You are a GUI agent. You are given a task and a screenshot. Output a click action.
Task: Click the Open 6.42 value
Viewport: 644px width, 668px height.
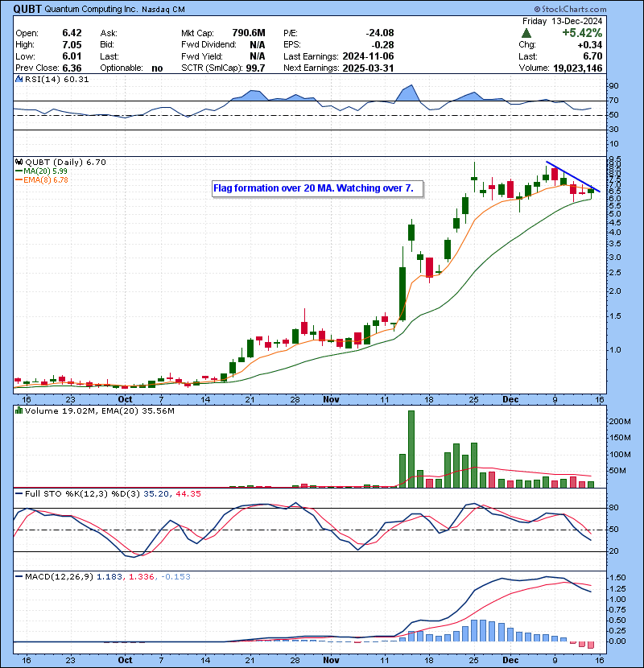point(72,33)
